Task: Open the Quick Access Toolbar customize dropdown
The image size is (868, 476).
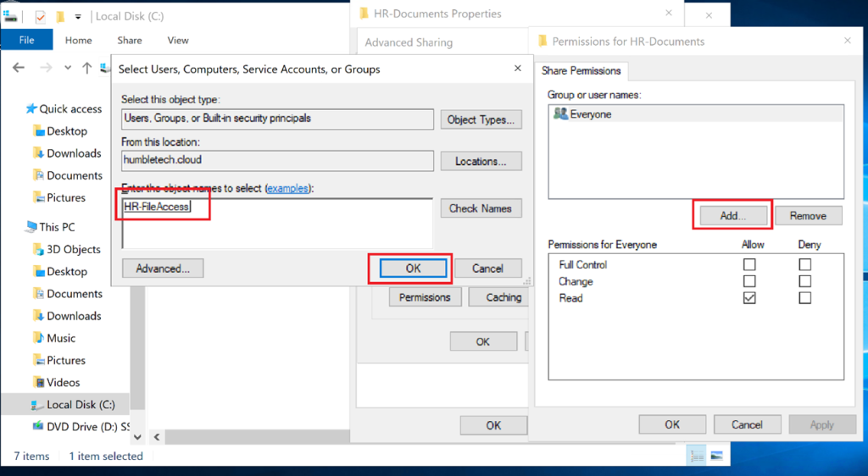Action: point(79,16)
